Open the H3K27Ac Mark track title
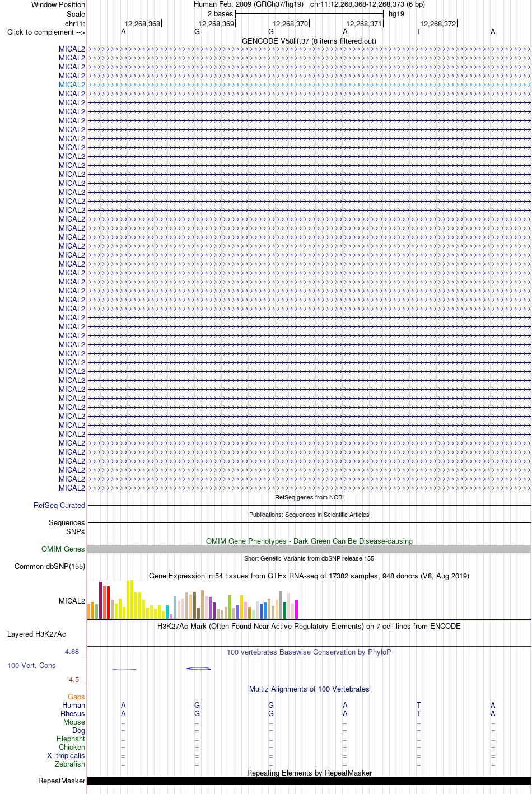532x794 pixels. click(x=309, y=626)
